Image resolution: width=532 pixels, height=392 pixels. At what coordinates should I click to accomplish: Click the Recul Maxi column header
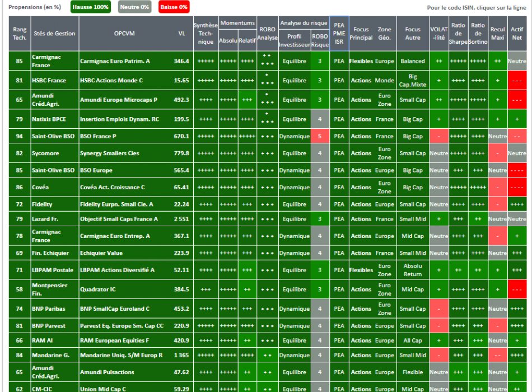(497, 34)
